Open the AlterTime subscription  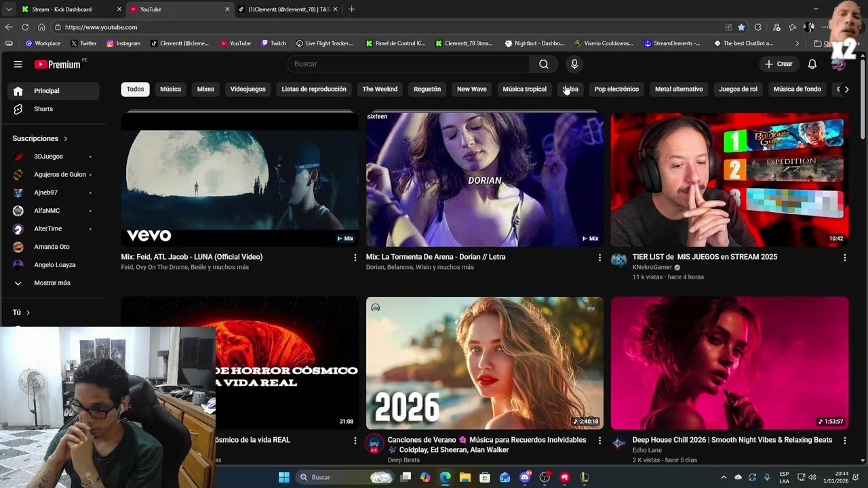52,228
